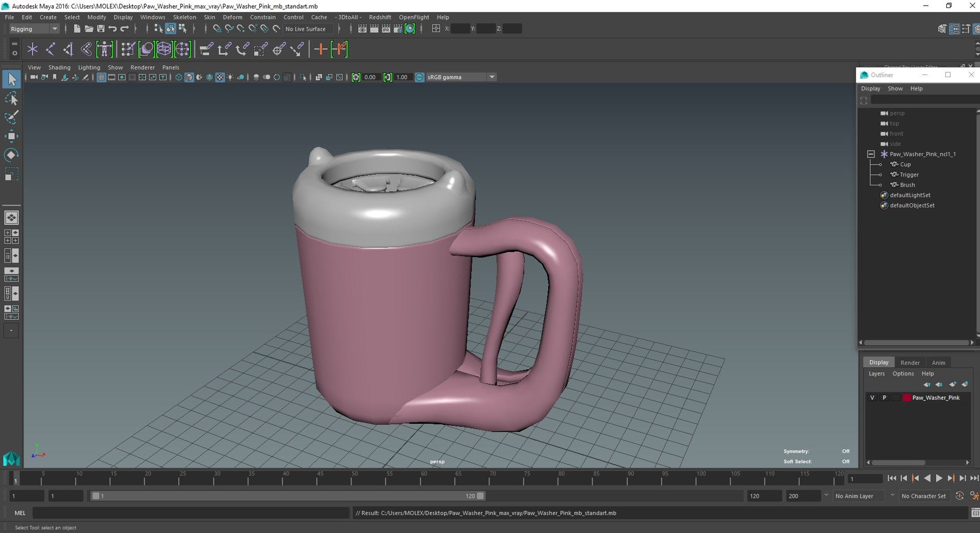Switch to the Anim layer tab

tap(938, 363)
